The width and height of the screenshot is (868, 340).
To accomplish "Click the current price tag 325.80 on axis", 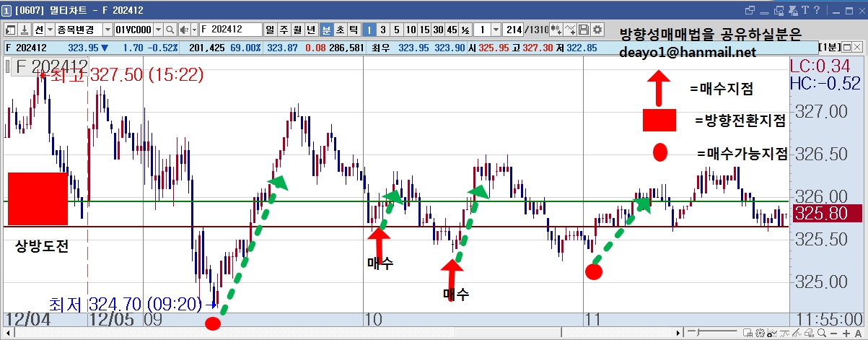I will (828, 214).
